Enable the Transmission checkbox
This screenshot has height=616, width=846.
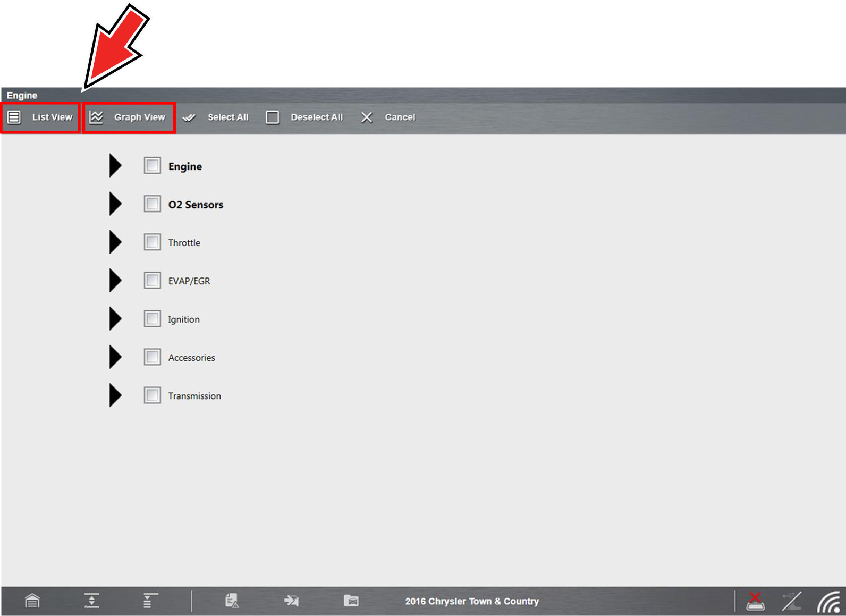click(x=153, y=395)
